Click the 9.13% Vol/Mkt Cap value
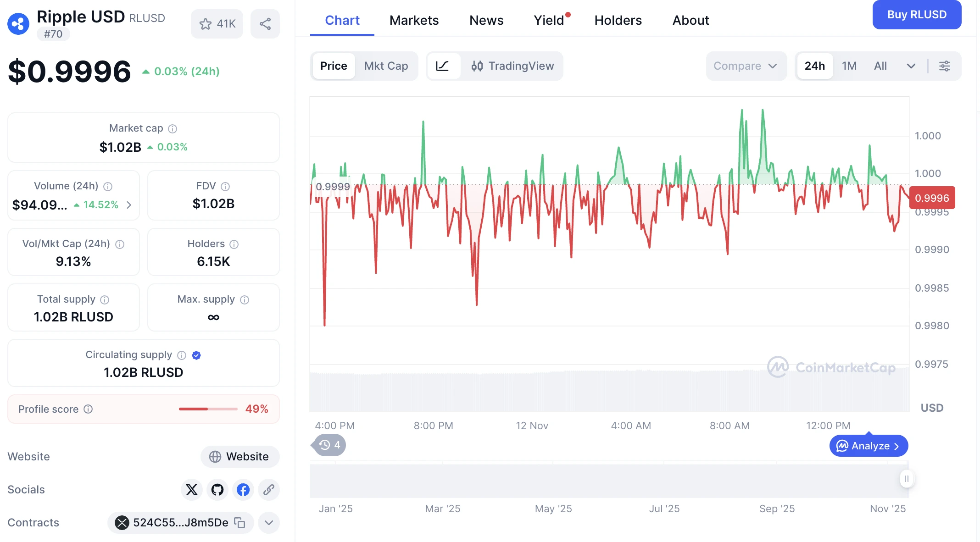The image size is (980, 542). coord(73,262)
